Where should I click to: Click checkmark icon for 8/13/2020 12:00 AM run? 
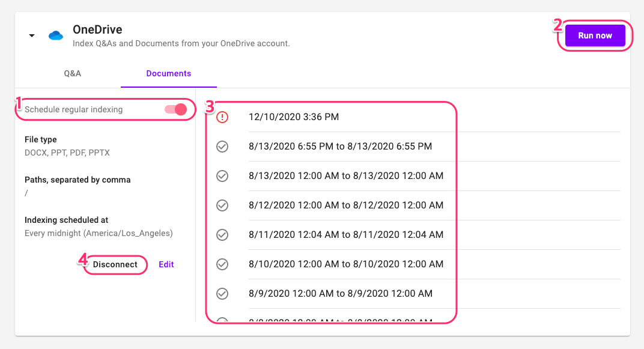pos(222,176)
